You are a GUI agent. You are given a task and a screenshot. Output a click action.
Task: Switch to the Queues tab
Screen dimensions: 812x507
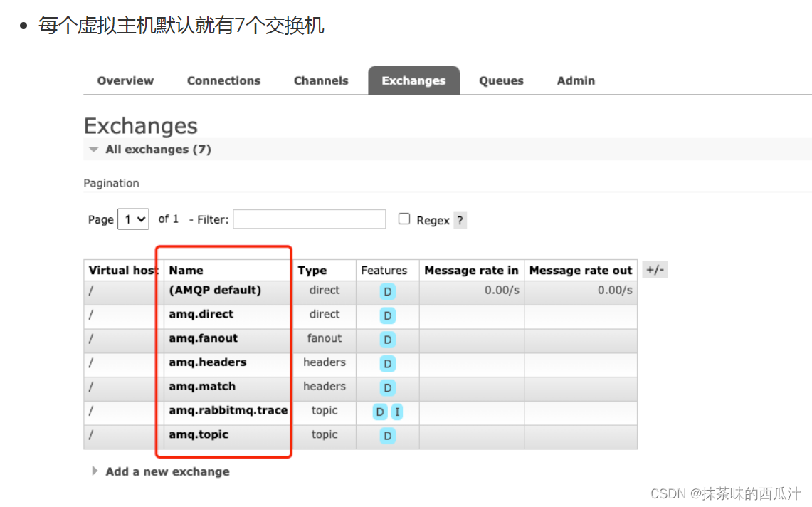(501, 80)
